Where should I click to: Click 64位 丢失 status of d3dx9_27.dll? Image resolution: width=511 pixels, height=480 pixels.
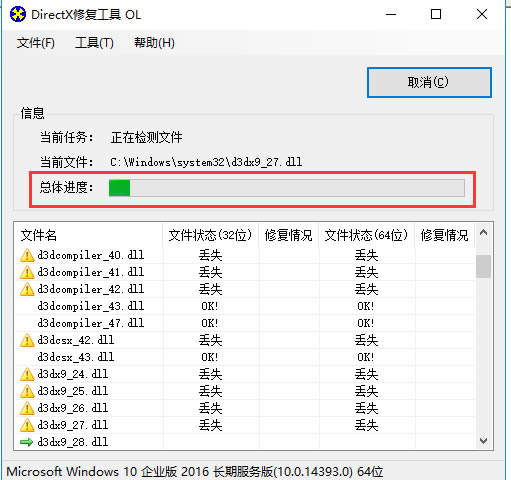click(366, 426)
